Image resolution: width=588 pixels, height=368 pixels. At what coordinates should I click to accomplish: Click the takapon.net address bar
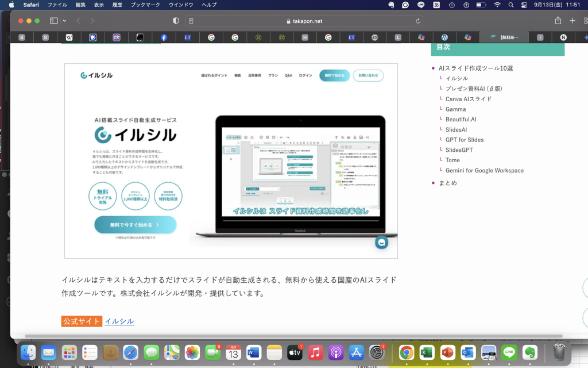[x=304, y=21]
